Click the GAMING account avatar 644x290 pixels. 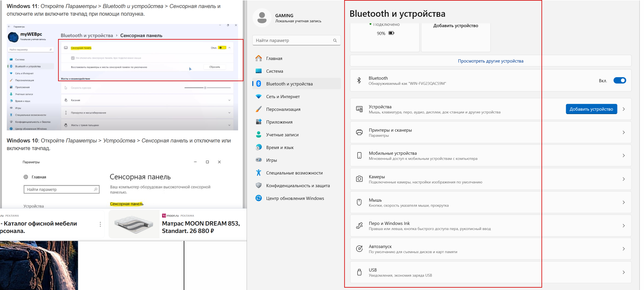pos(262,18)
